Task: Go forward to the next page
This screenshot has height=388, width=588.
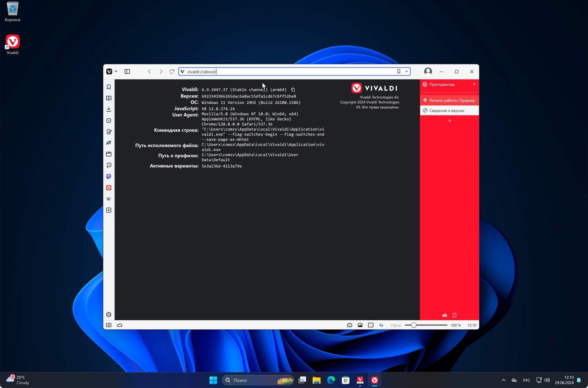Action: point(161,72)
